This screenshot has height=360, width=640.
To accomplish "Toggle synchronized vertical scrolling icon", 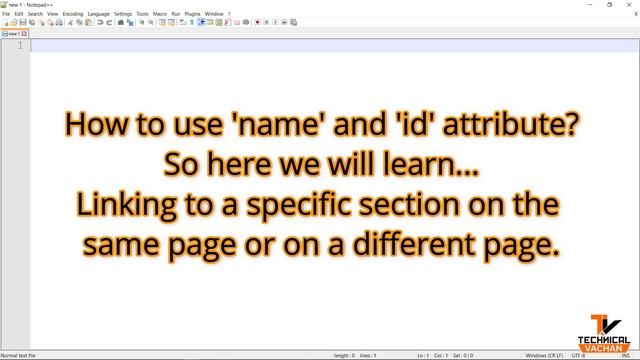I will tap(162, 22).
